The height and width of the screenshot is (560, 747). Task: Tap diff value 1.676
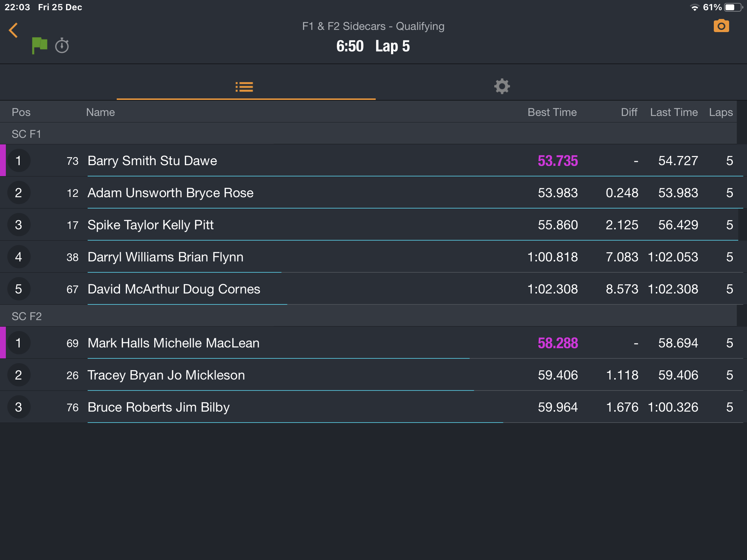(x=622, y=407)
